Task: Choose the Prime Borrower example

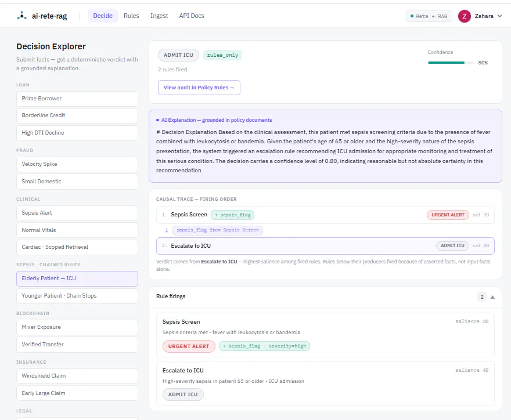Action: click(x=77, y=99)
